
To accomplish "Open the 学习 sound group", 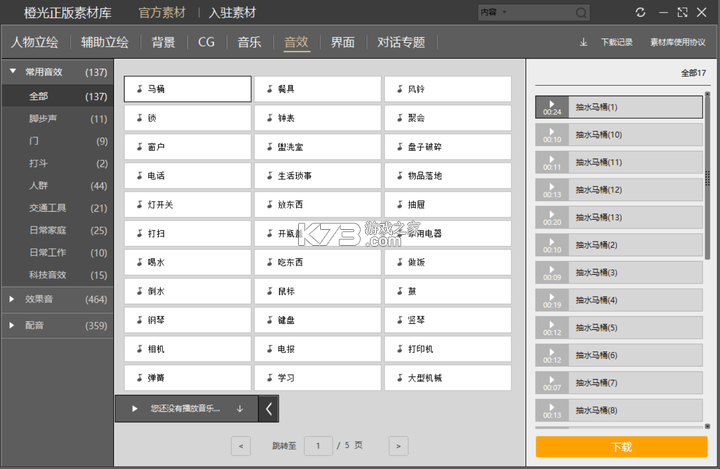I will click(318, 378).
